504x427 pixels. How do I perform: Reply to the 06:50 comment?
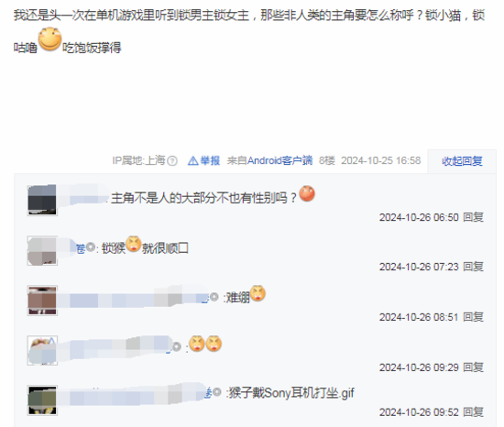[473, 217]
